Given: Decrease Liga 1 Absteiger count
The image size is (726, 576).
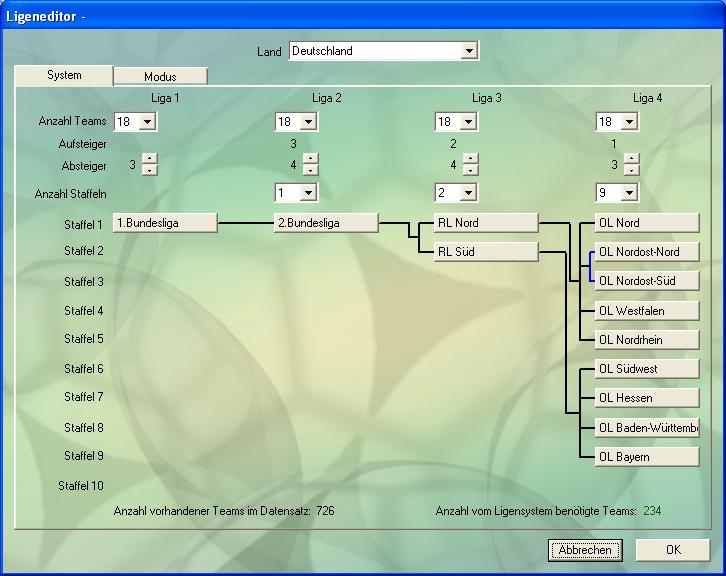Looking at the screenshot, I should click(x=149, y=170).
